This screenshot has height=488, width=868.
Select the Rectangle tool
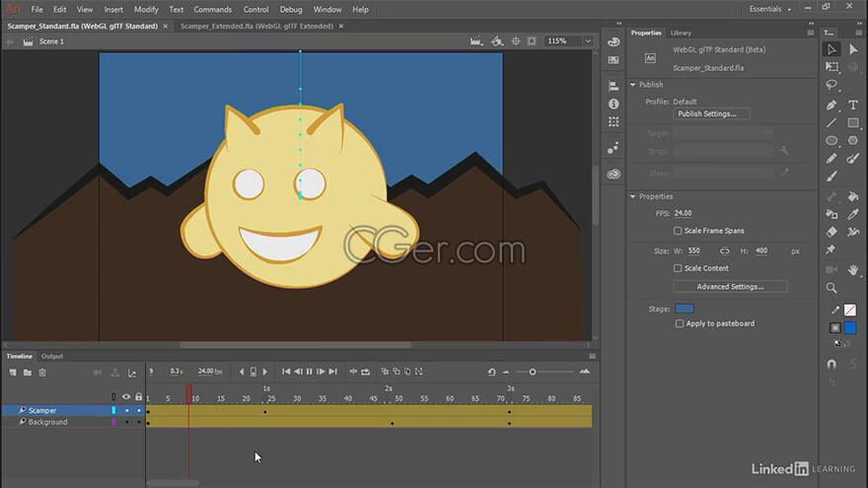click(853, 123)
